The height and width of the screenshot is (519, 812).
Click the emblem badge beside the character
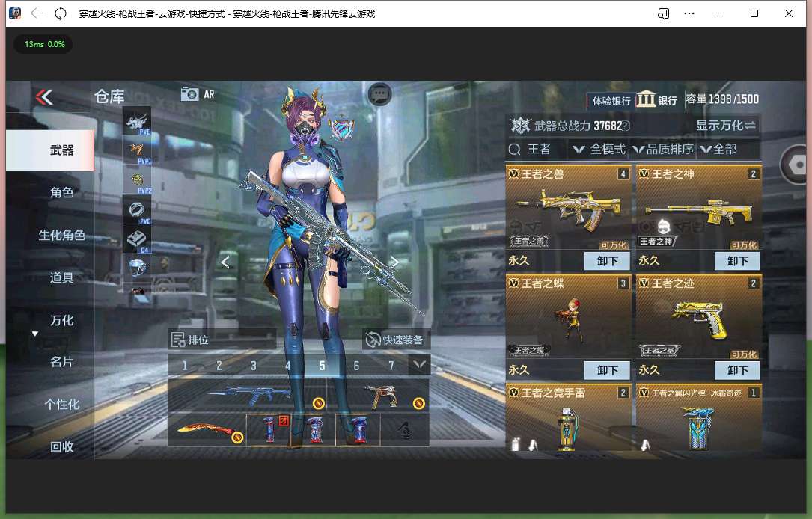(342, 129)
